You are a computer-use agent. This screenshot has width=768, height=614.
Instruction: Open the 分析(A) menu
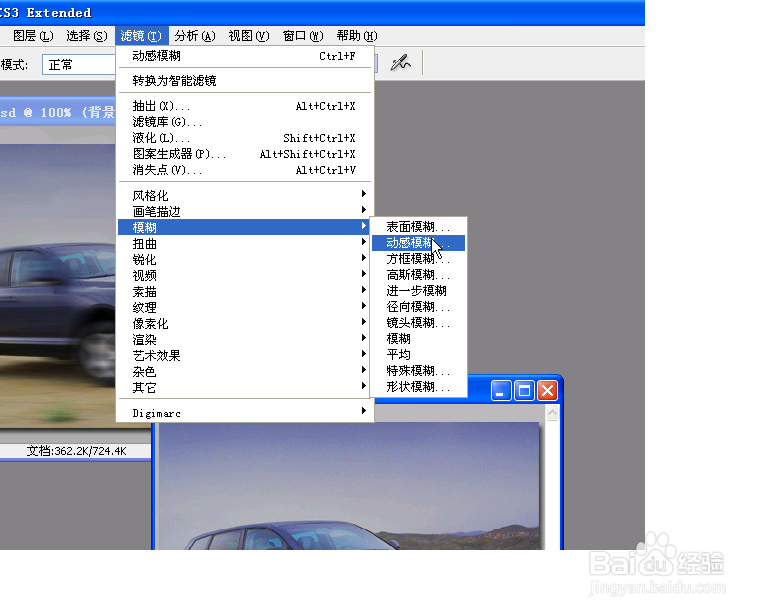[195, 36]
